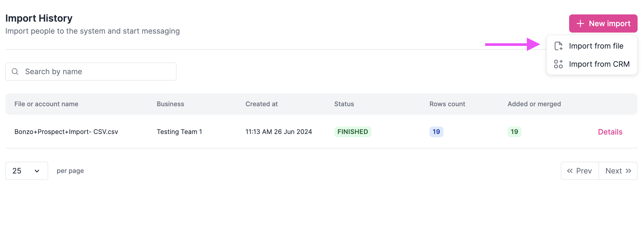Click the CRM grid icon beside Import from CRM

559,64
